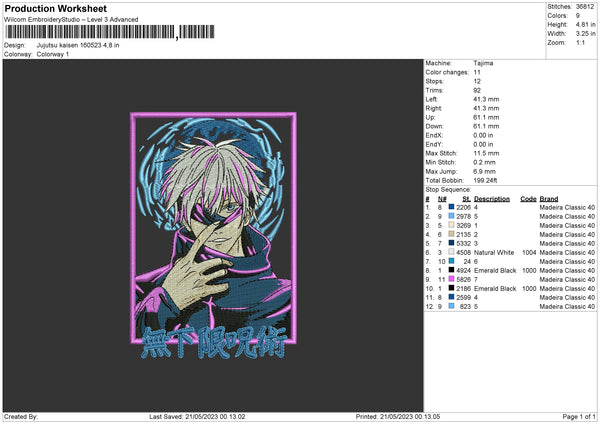
Task: Click the tan swatch in stop row 4
Action: point(451,234)
